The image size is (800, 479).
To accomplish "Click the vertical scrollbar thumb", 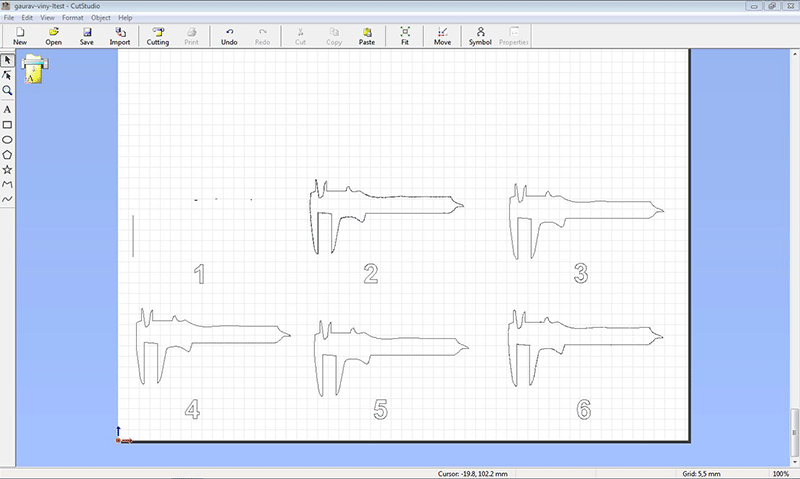I will click(795, 433).
